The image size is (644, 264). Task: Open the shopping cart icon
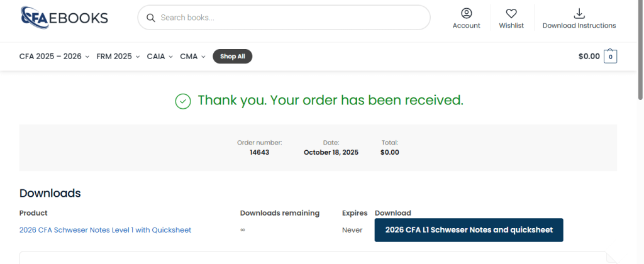click(610, 57)
